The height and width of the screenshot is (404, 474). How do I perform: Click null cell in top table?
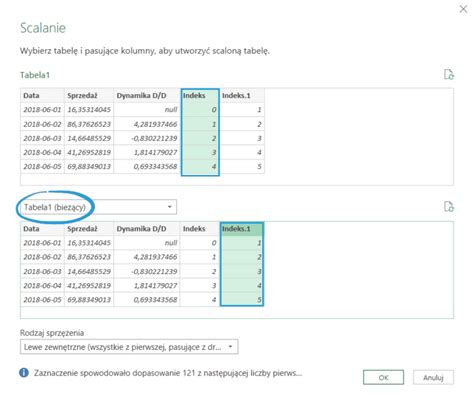tap(147, 110)
